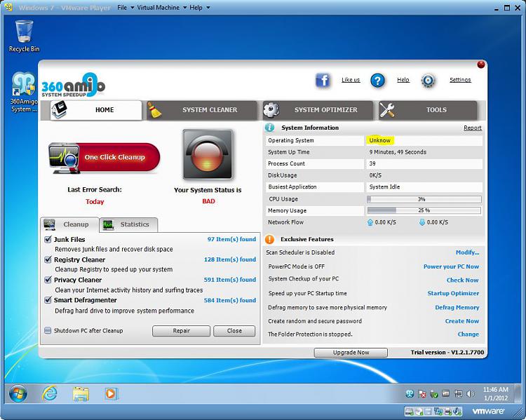
Task: Click the red flag Action Center tray icon
Action: pos(422,394)
